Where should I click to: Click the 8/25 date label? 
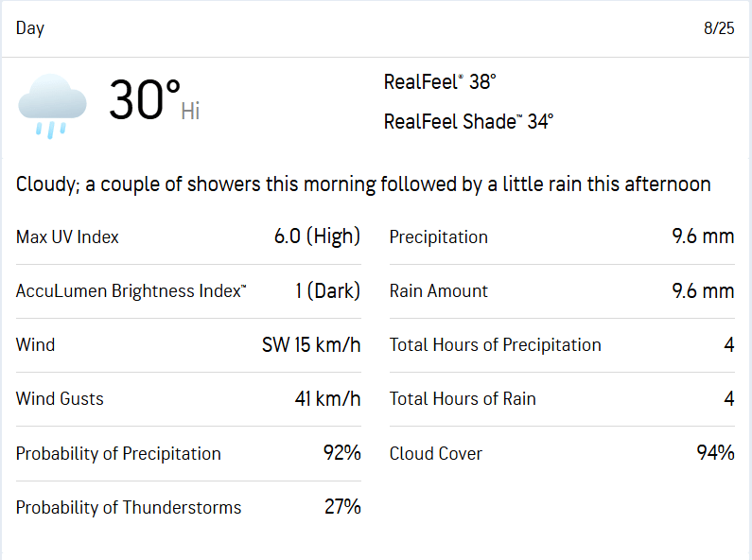click(719, 28)
